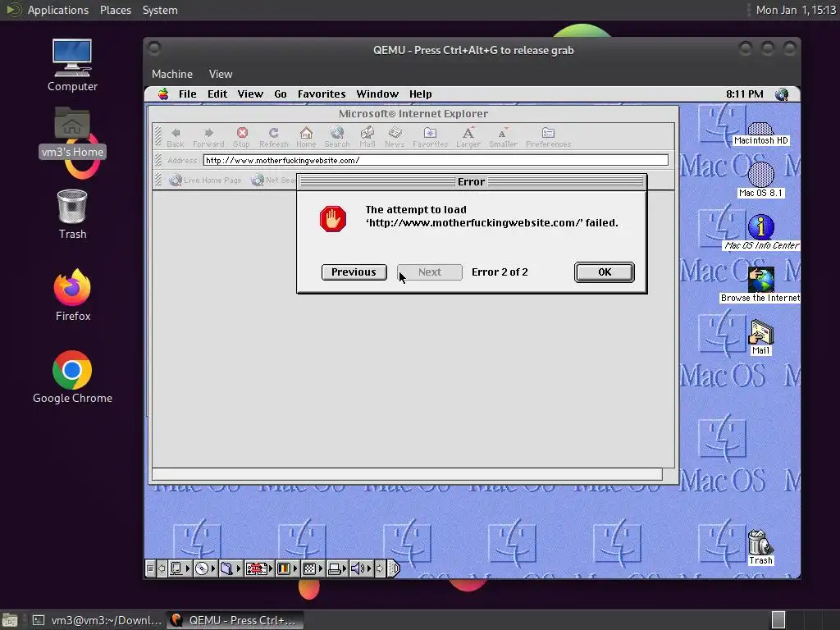Open the Window menu
Image resolution: width=840 pixels, height=630 pixels.
tap(377, 94)
